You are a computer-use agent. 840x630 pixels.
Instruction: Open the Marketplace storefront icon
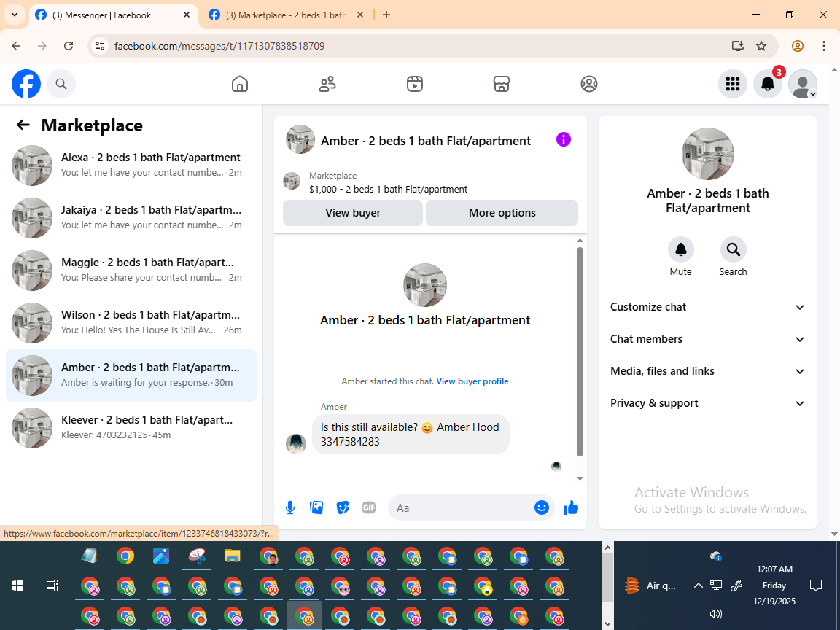point(502,84)
